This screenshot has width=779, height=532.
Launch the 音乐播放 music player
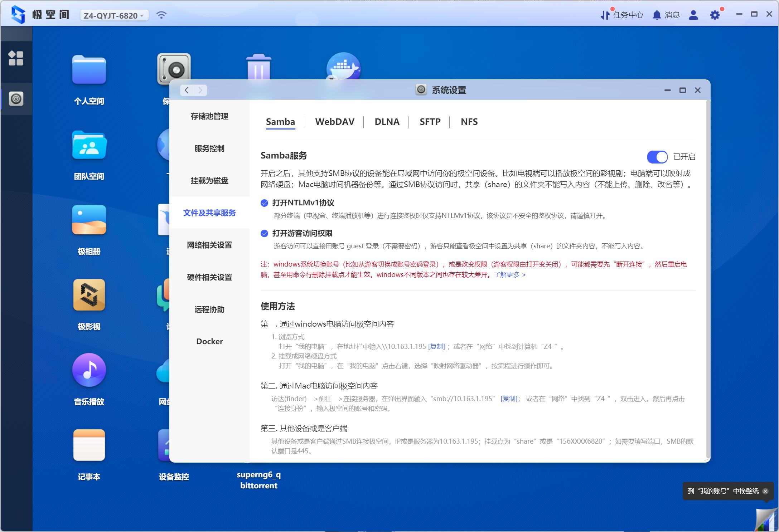[89, 370]
